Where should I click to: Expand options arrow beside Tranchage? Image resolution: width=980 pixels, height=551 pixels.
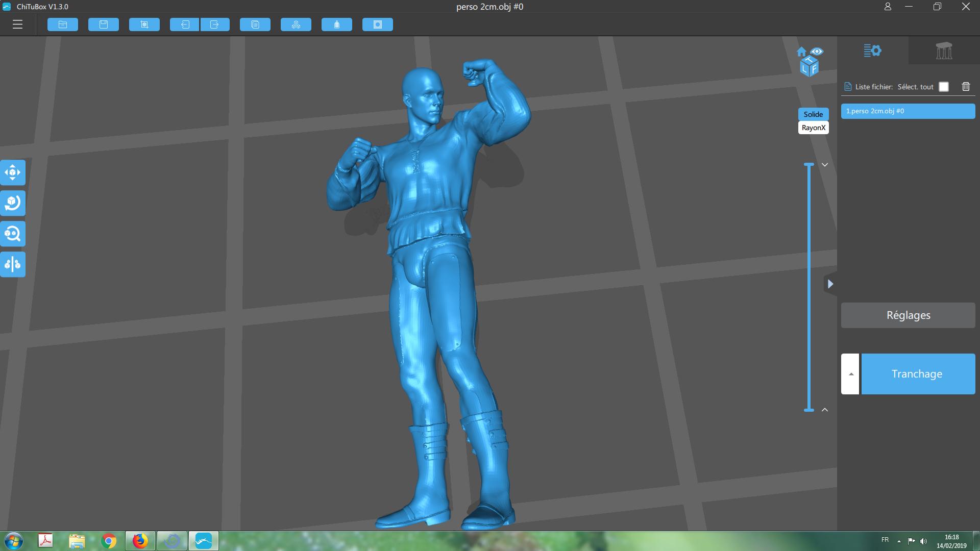coord(850,374)
